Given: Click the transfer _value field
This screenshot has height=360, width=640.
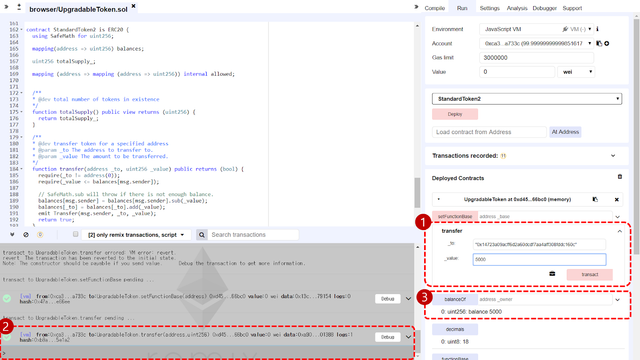Looking at the screenshot, I should (x=539, y=259).
